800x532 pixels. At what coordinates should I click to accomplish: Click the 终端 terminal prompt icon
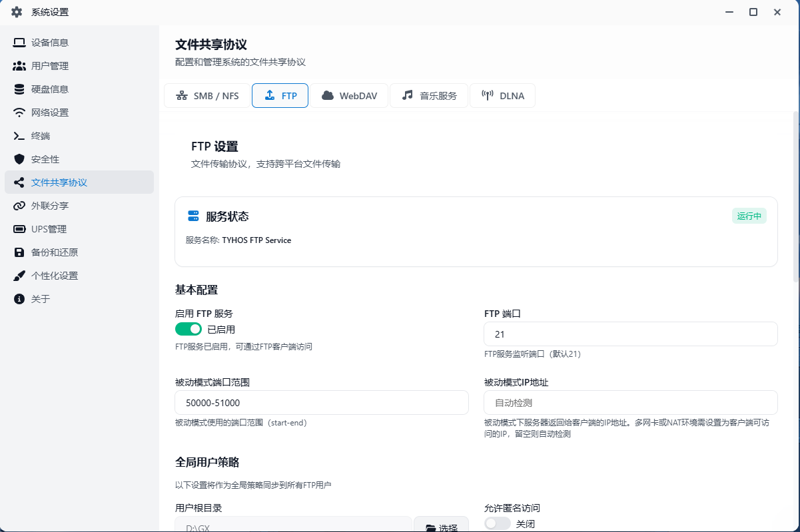pyautogui.click(x=19, y=136)
